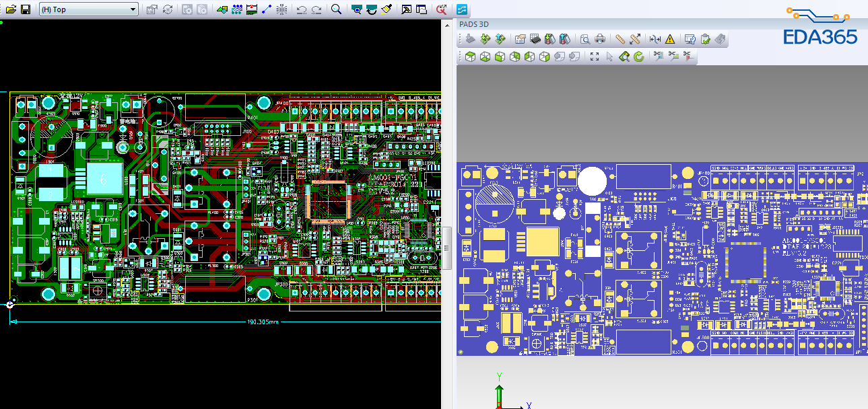Save the design with the floppy disk icon

[26, 9]
